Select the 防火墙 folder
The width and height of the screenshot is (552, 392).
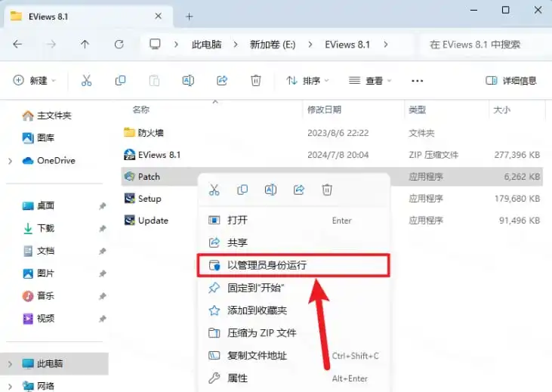coord(143,133)
